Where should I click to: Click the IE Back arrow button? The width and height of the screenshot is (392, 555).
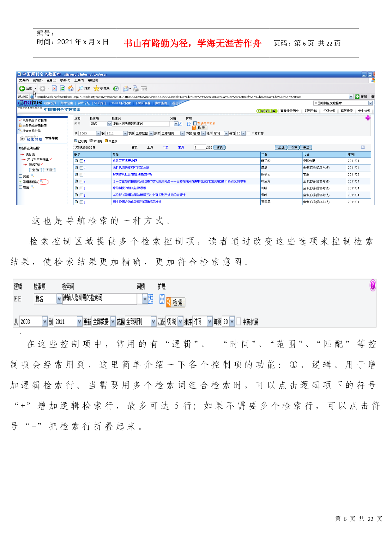pyautogui.click(x=22, y=89)
